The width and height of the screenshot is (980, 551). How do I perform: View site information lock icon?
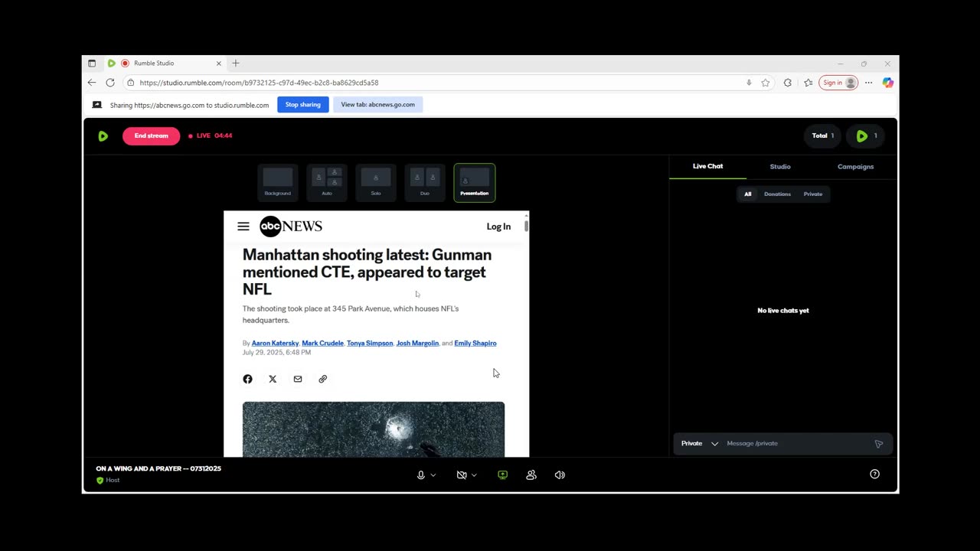click(131, 83)
